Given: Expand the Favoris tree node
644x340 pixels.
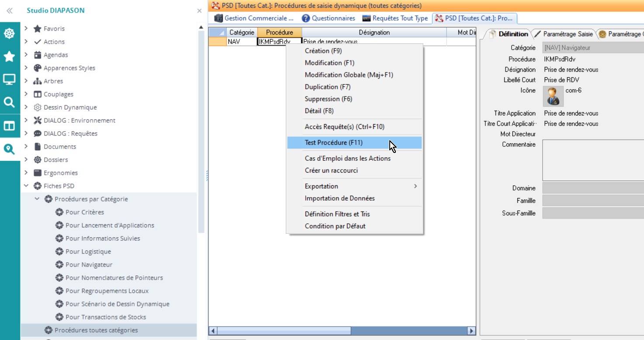Looking at the screenshot, I should click(x=26, y=28).
